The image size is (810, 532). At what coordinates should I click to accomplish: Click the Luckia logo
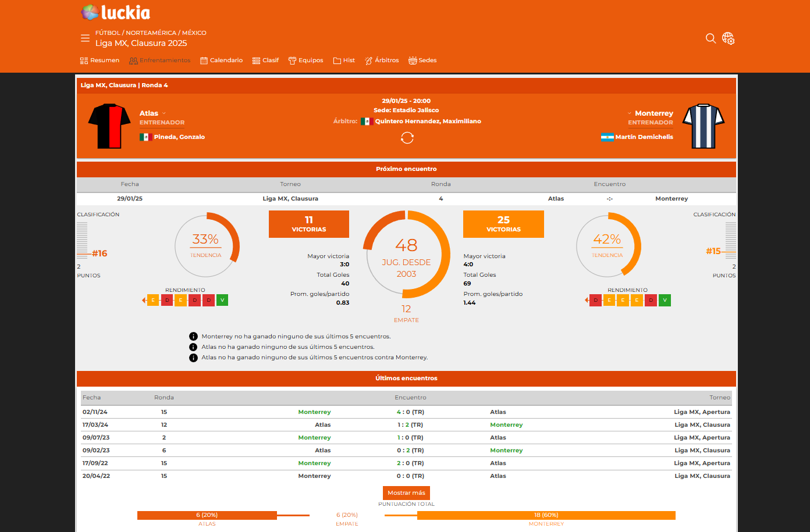click(x=115, y=12)
